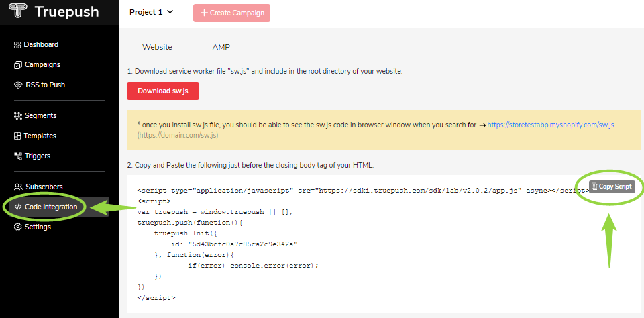Click the Settings gear icon

coord(17,227)
